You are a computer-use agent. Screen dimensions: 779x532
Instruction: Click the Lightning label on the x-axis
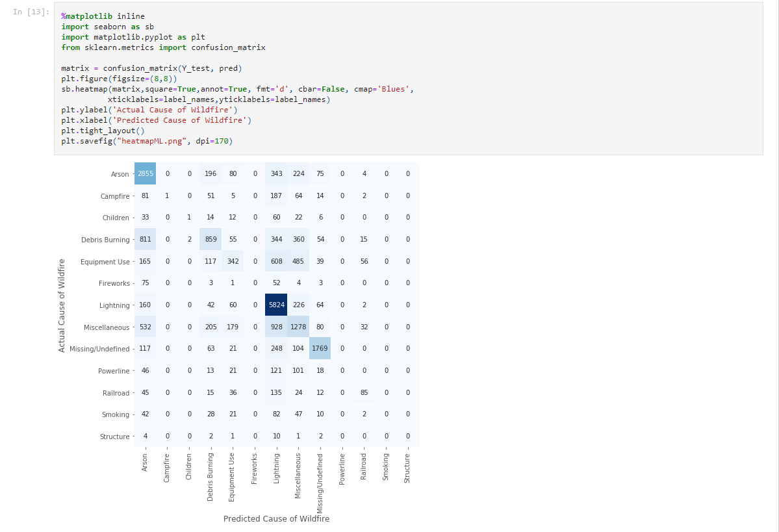click(x=276, y=468)
